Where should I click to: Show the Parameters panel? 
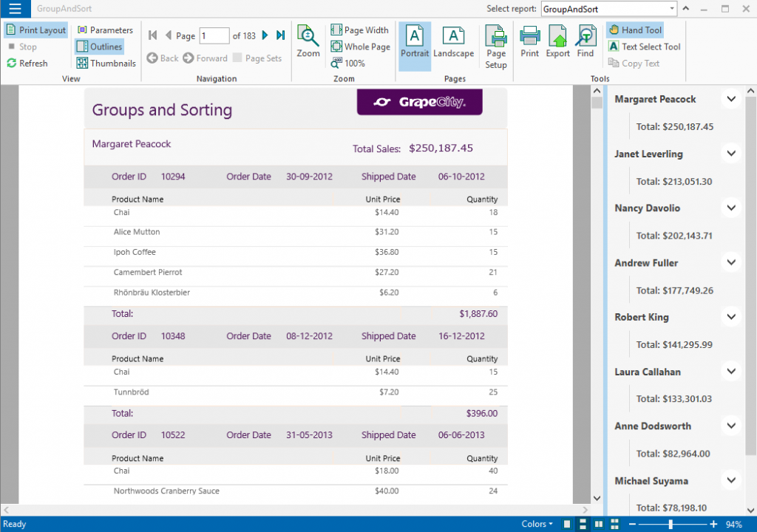click(105, 30)
